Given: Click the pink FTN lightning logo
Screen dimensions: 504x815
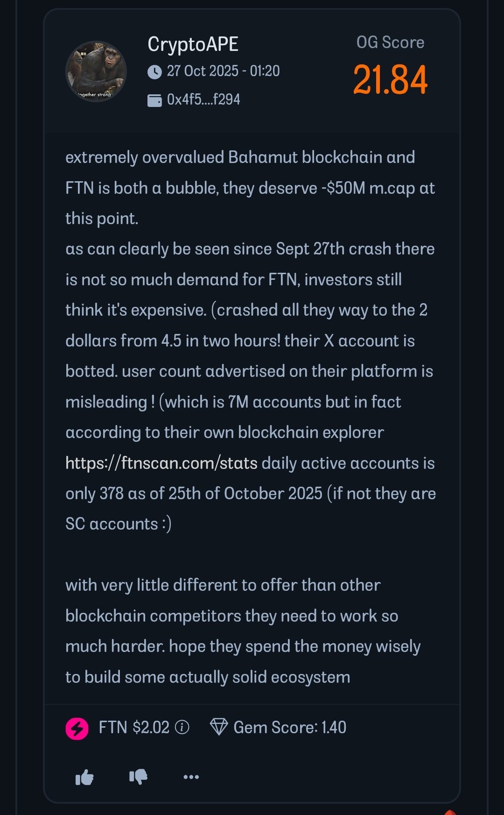Looking at the screenshot, I should click(x=77, y=728).
